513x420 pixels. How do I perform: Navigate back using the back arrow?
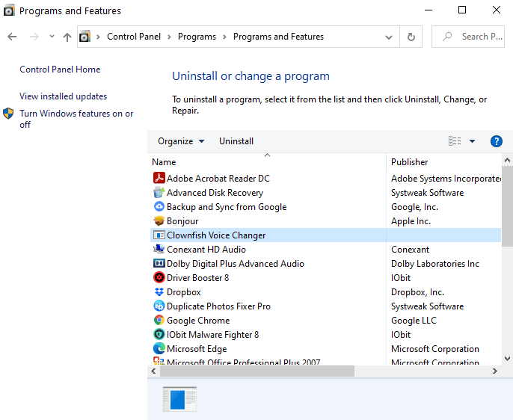click(x=12, y=37)
